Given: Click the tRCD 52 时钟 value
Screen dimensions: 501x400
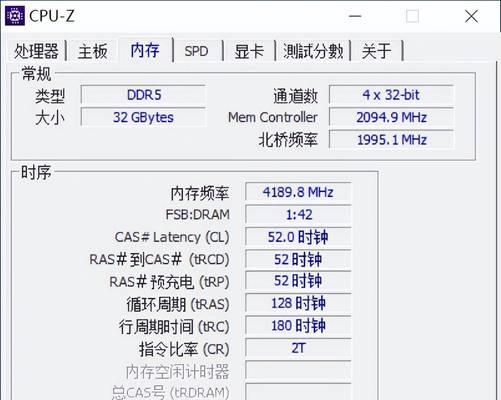Looking at the screenshot, I should click(x=298, y=259).
